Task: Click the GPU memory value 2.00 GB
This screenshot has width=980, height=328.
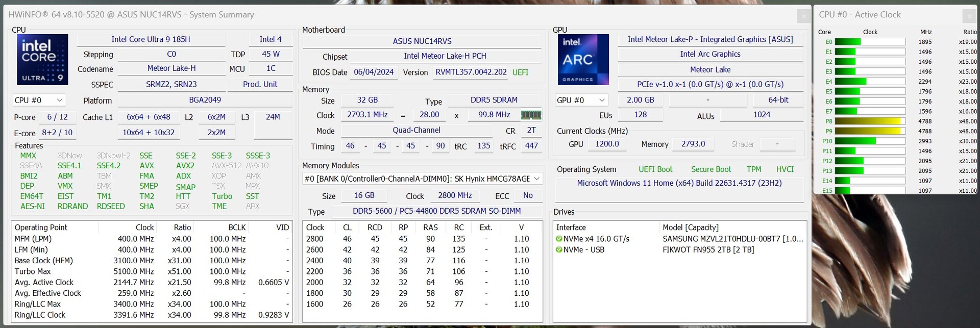Action: [x=641, y=100]
